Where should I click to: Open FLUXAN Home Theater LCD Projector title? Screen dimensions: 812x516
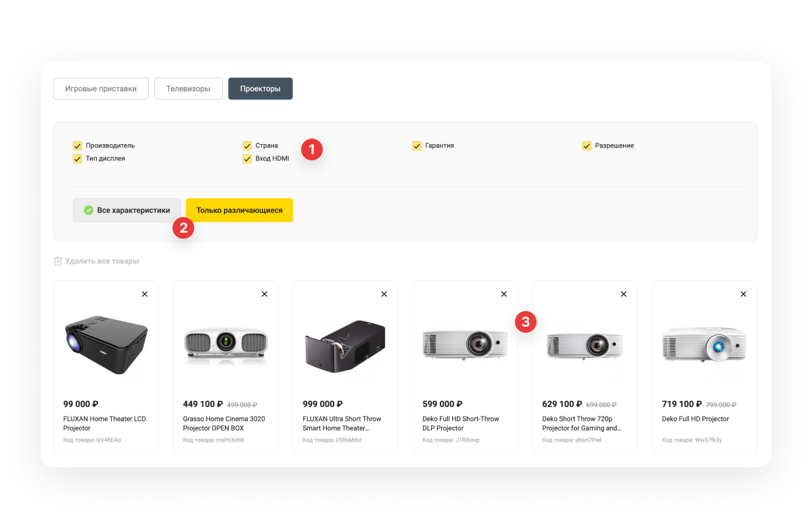104,423
